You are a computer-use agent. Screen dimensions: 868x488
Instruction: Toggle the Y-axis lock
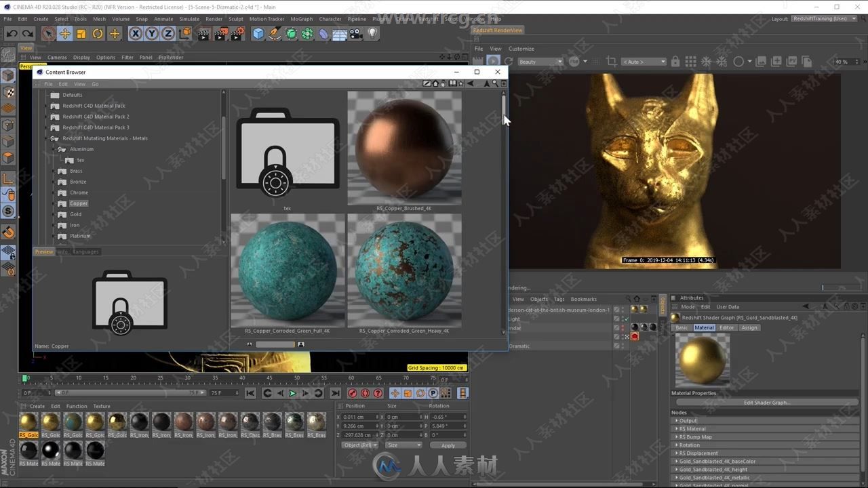point(152,34)
